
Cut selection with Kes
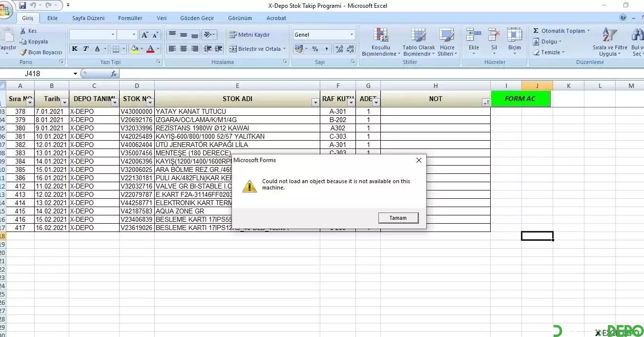coord(28,31)
